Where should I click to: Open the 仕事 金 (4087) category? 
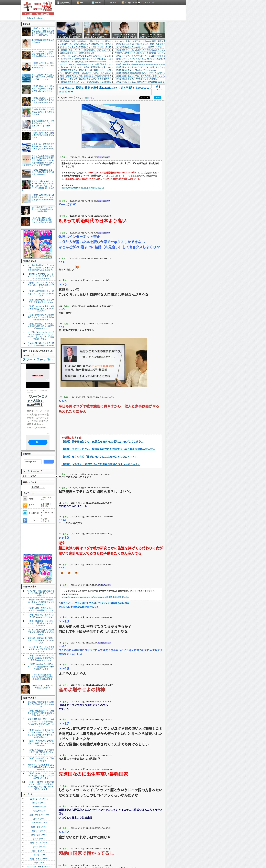pyautogui.click(x=39, y=850)
